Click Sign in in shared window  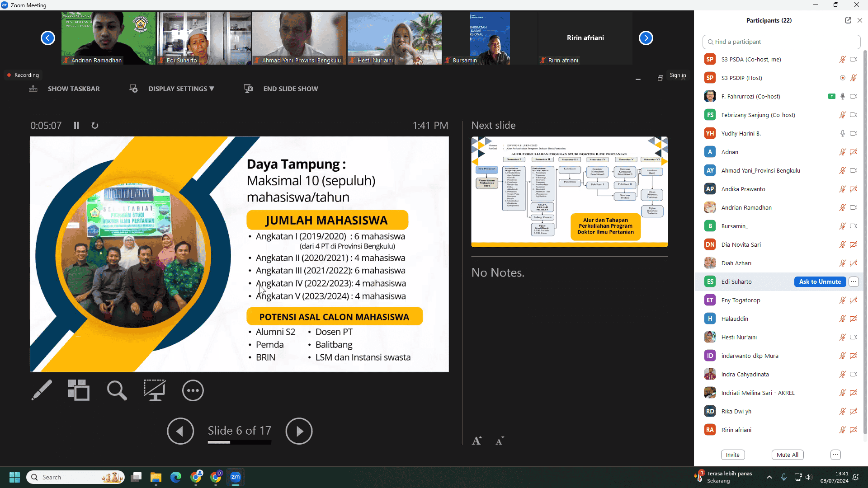point(678,75)
